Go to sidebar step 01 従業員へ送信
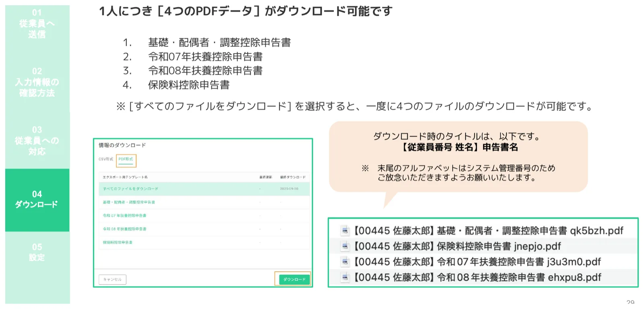This screenshot has height=309, width=644. tap(37, 24)
